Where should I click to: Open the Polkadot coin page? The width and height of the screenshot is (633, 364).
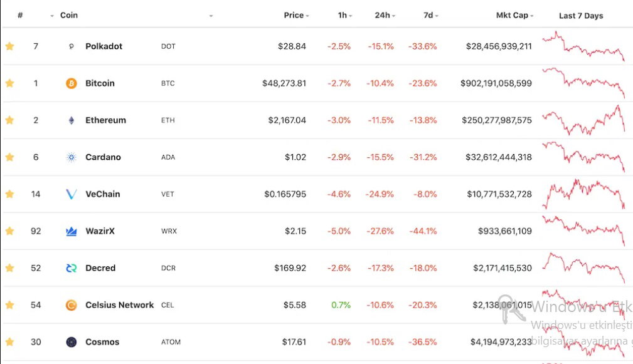click(104, 46)
